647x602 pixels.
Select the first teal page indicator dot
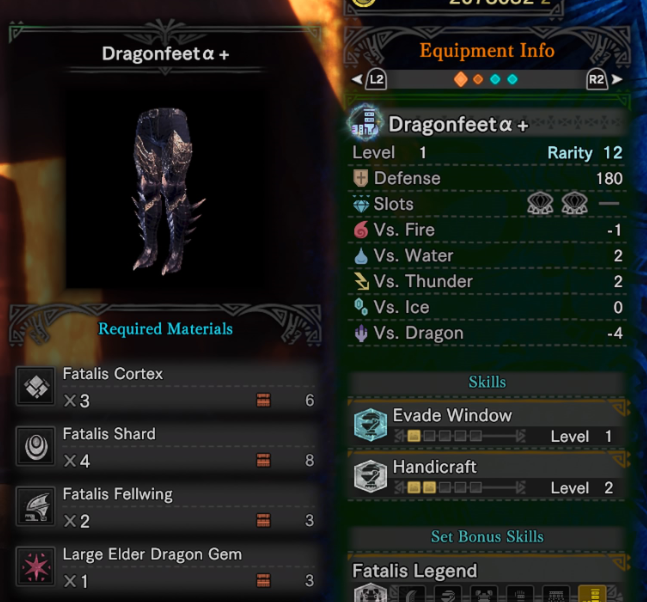495,79
